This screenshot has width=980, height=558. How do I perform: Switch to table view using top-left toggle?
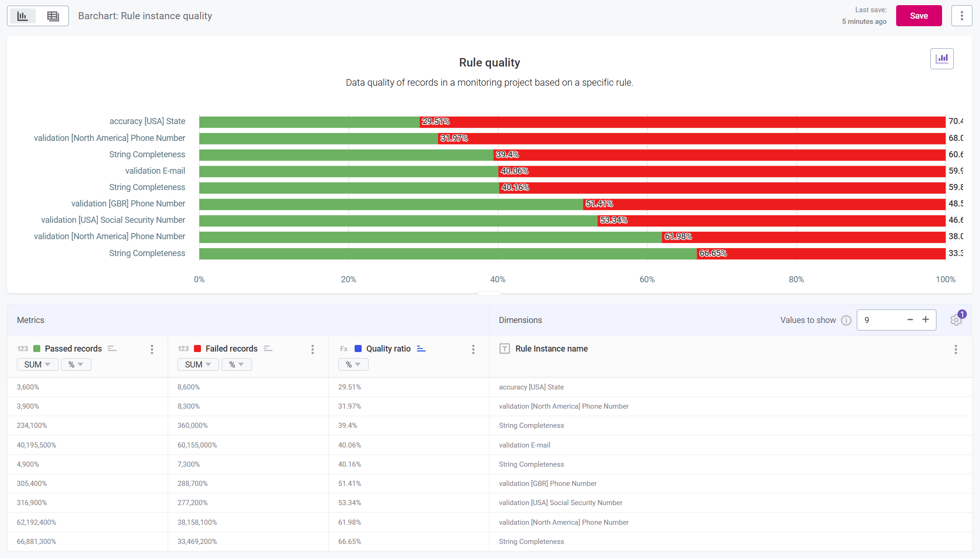(x=52, y=15)
